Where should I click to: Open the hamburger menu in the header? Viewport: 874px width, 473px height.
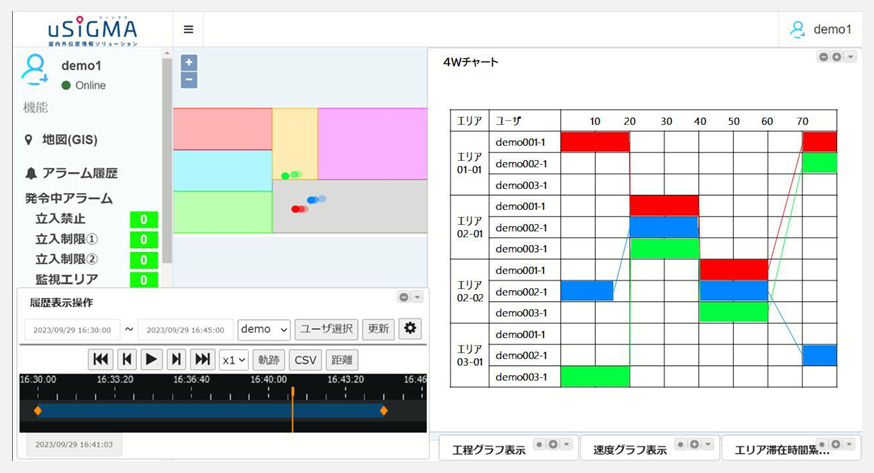(188, 29)
